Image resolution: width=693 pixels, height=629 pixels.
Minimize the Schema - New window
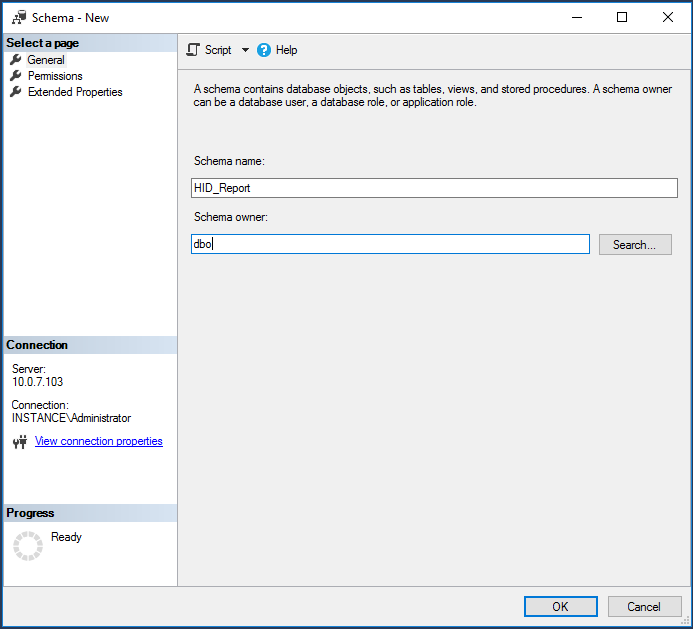pyautogui.click(x=577, y=17)
